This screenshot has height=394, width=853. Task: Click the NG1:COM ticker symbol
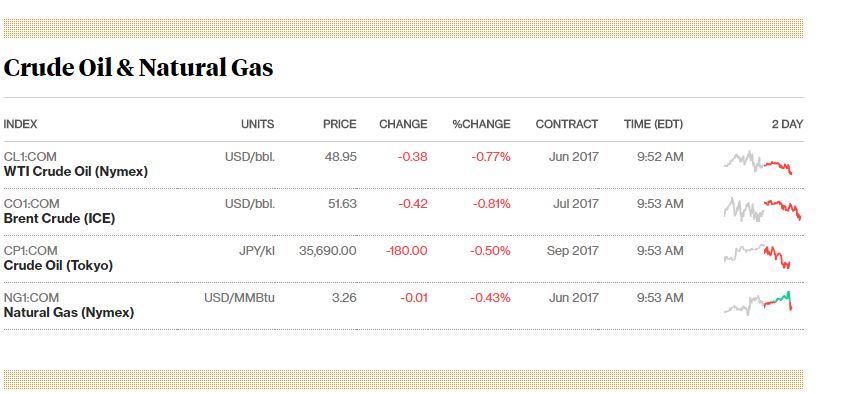32,298
